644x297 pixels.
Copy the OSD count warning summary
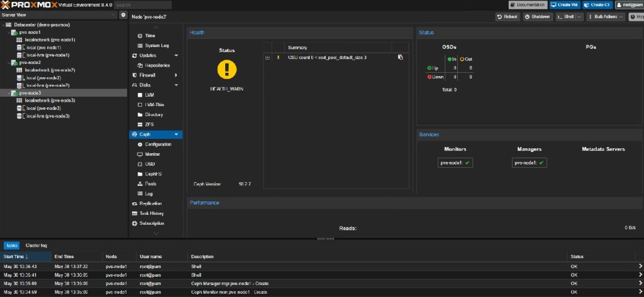coord(400,57)
